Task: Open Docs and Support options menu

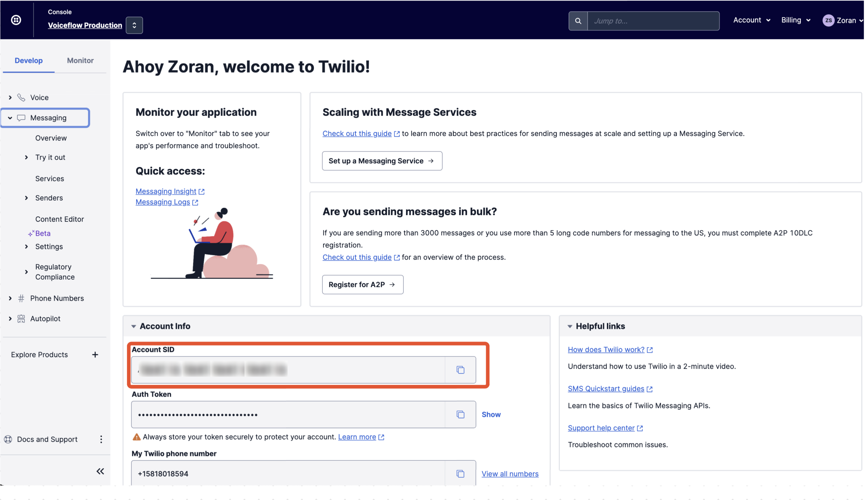Action: pyautogui.click(x=101, y=439)
